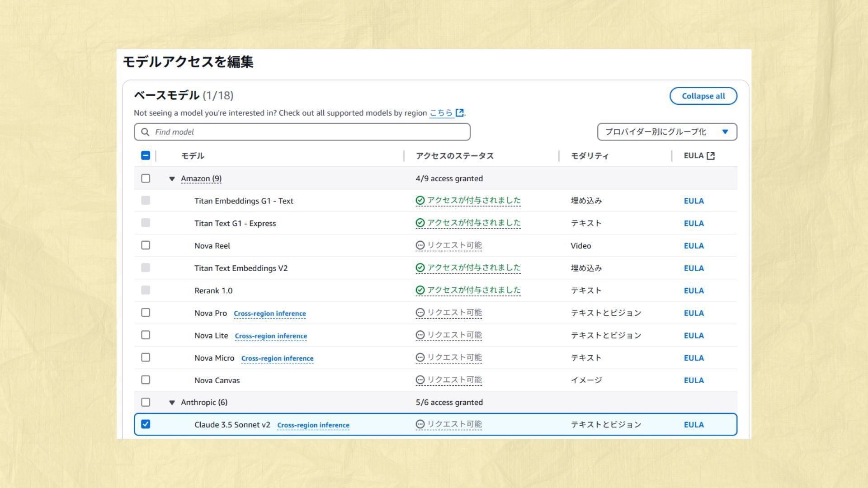Collapse the Anthropic (6) group triangle
This screenshot has height=488, width=868.
(172, 403)
